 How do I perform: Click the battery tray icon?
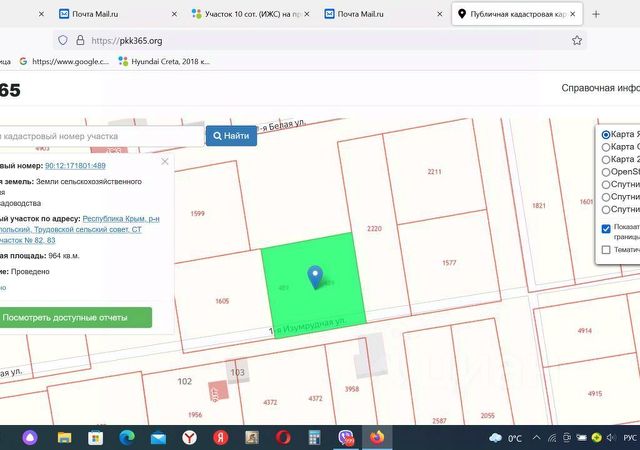pyautogui.click(x=581, y=438)
